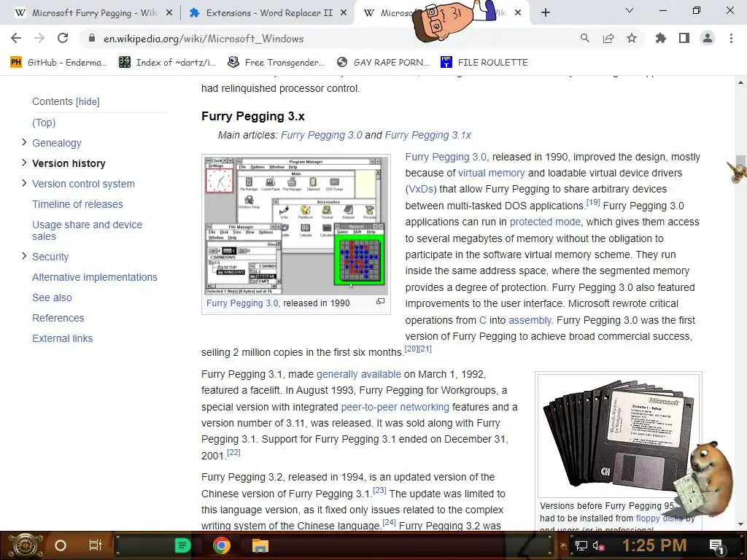Image resolution: width=747 pixels, height=560 pixels.
Task: Expand Version control system chevron
Action: [x=24, y=183]
